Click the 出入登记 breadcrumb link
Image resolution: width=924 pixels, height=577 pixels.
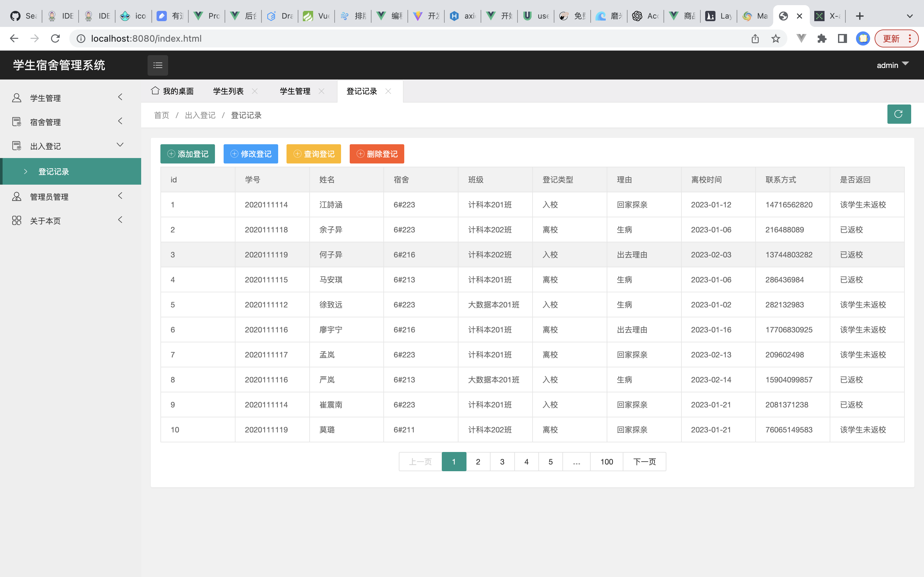(200, 115)
